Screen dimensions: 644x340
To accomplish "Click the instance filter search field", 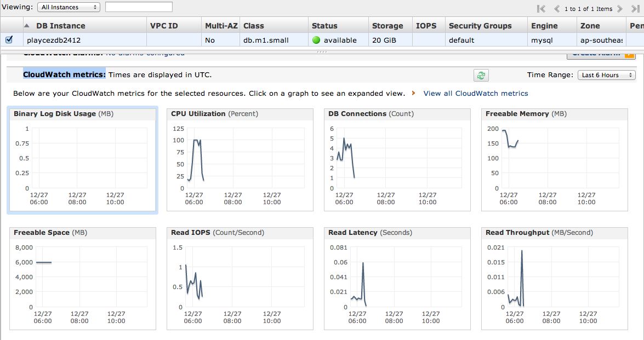I will [139, 7].
